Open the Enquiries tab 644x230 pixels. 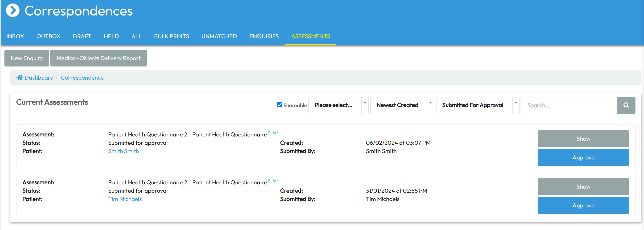[x=264, y=37]
